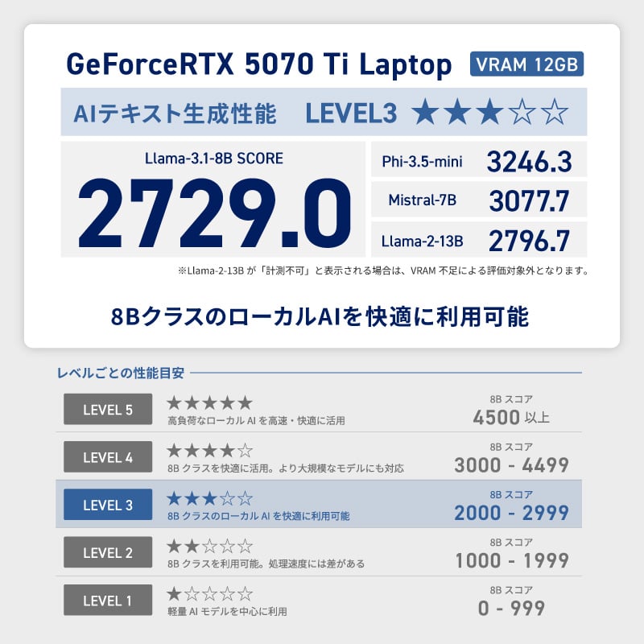Viewport: 644px width, 644px height.
Task: Click the LEVEL 2 badge
Action: (x=108, y=552)
